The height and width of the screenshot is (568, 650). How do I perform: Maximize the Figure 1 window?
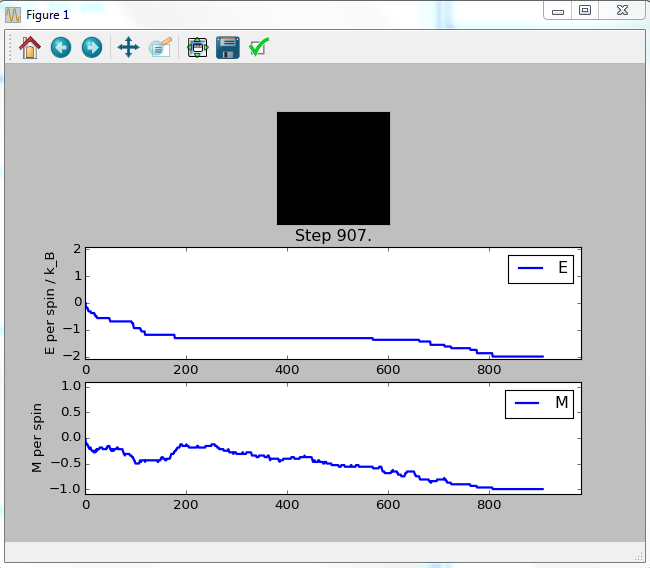(585, 10)
